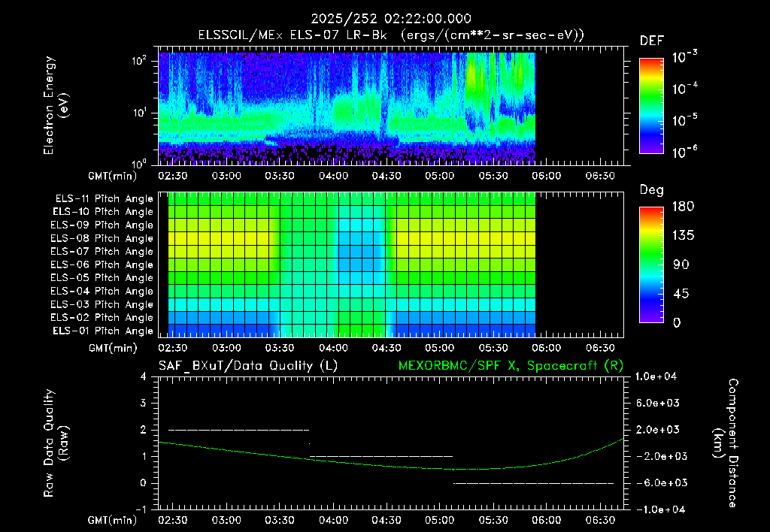
Task: Click the Electron Energy (eV) axis label
Action: [x=56, y=105]
